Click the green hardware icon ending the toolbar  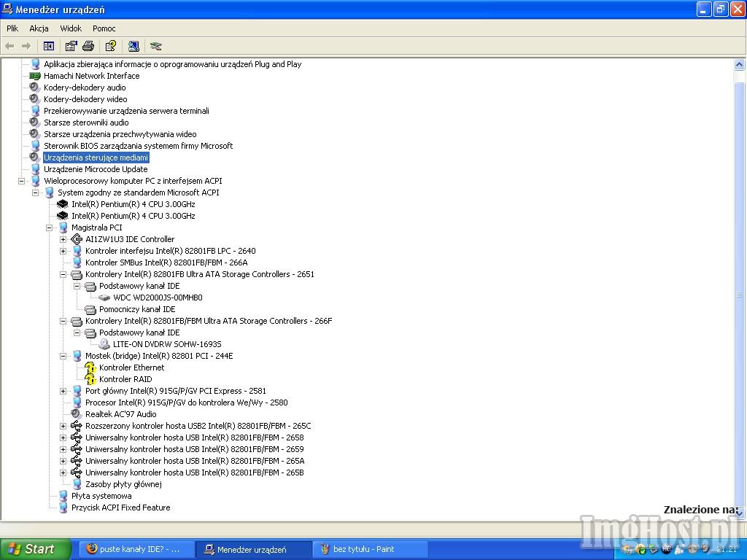[156, 46]
